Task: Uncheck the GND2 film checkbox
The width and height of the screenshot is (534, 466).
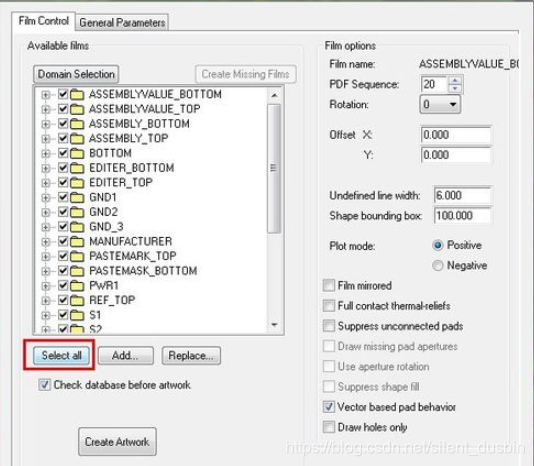Action: coord(63,212)
